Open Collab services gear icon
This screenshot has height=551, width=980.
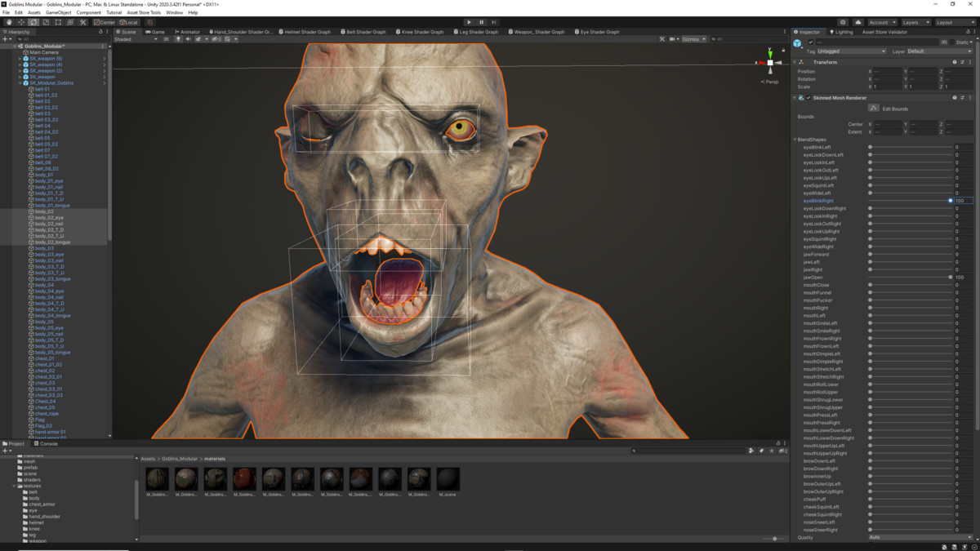[x=844, y=22]
